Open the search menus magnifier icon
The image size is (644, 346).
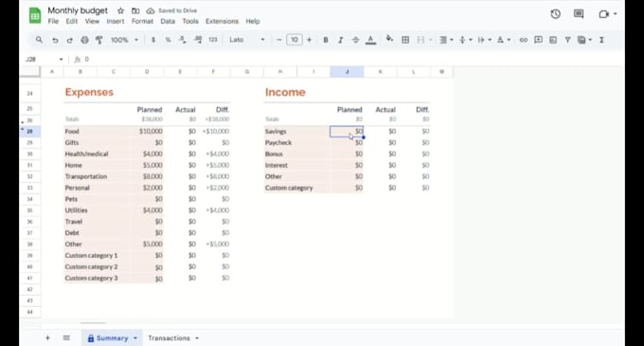coord(39,40)
